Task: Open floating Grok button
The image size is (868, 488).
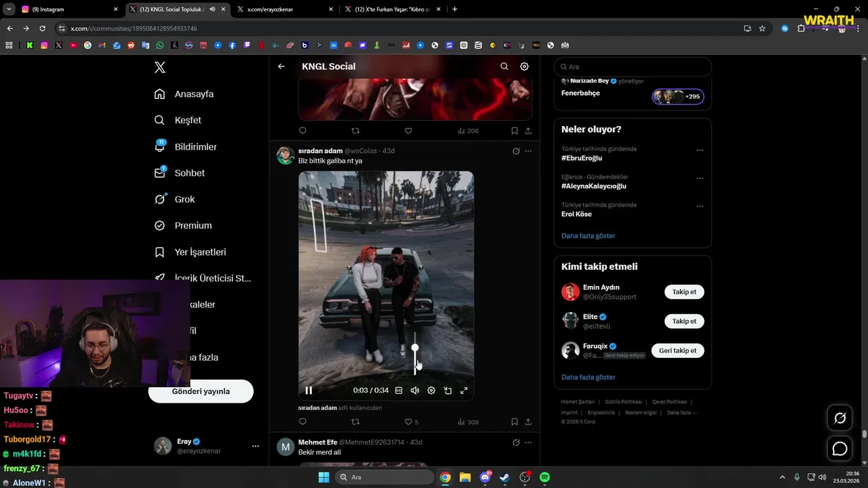Action: tap(840, 418)
